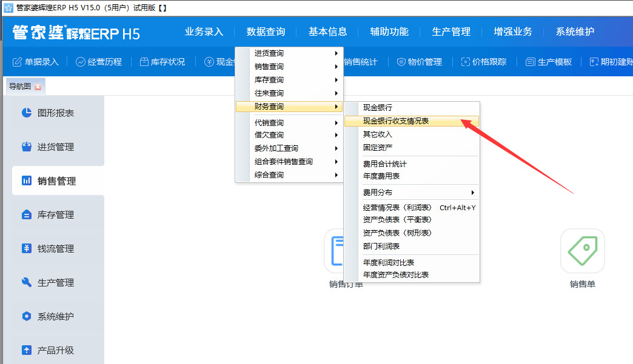Click the yen coin icon beside 现金

tap(209, 62)
